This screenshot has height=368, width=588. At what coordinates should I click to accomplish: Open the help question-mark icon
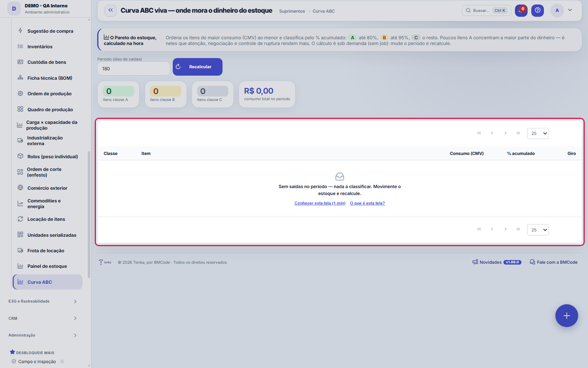click(537, 10)
